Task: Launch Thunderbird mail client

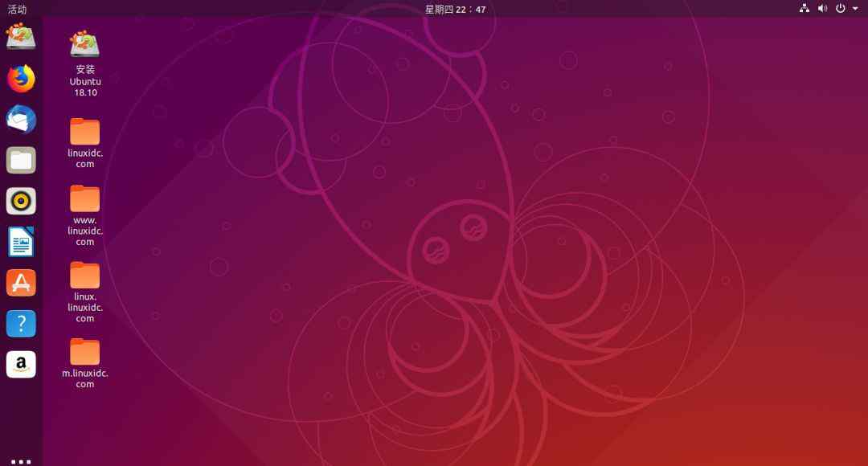Action: pyautogui.click(x=21, y=120)
